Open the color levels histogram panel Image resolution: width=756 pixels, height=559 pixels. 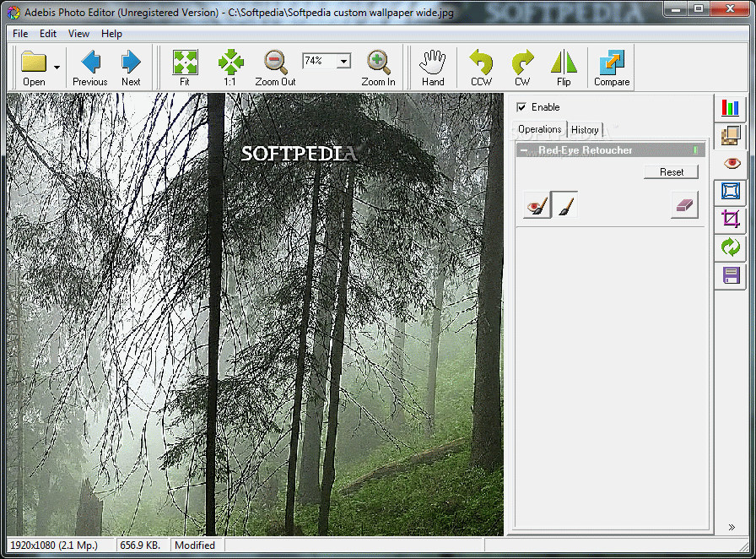click(731, 107)
